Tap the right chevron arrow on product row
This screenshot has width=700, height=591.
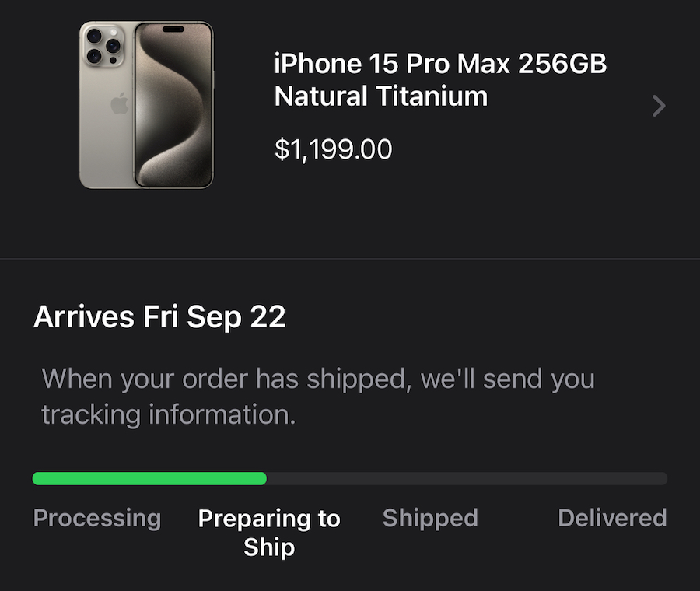click(659, 106)
